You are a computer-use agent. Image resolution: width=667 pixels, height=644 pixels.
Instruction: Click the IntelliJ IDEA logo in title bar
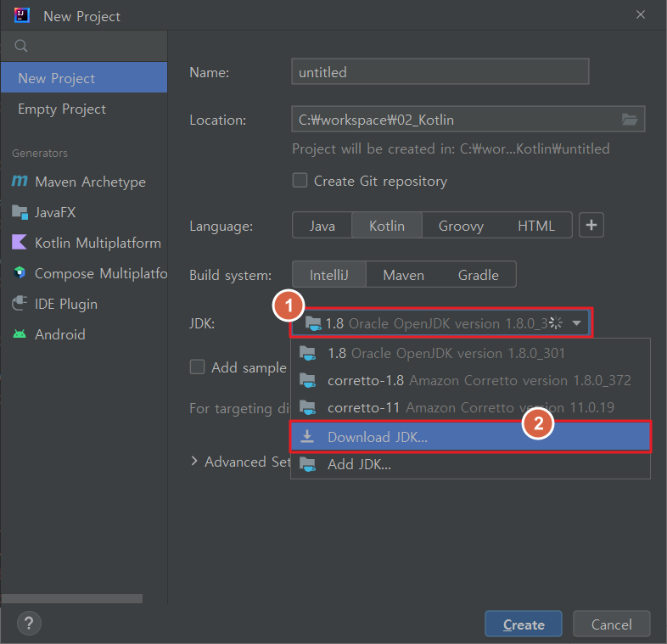click(x=21, y=15)
